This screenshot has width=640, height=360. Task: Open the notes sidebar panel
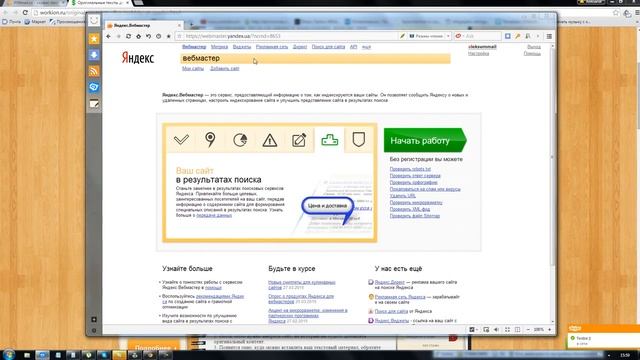(x=94, y=104)
